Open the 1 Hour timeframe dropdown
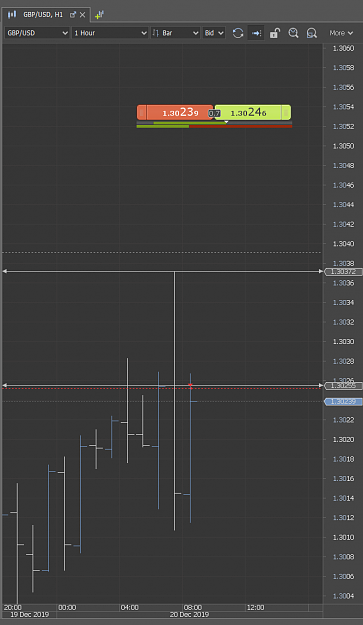363x625 pixels. tap(110, 33)
